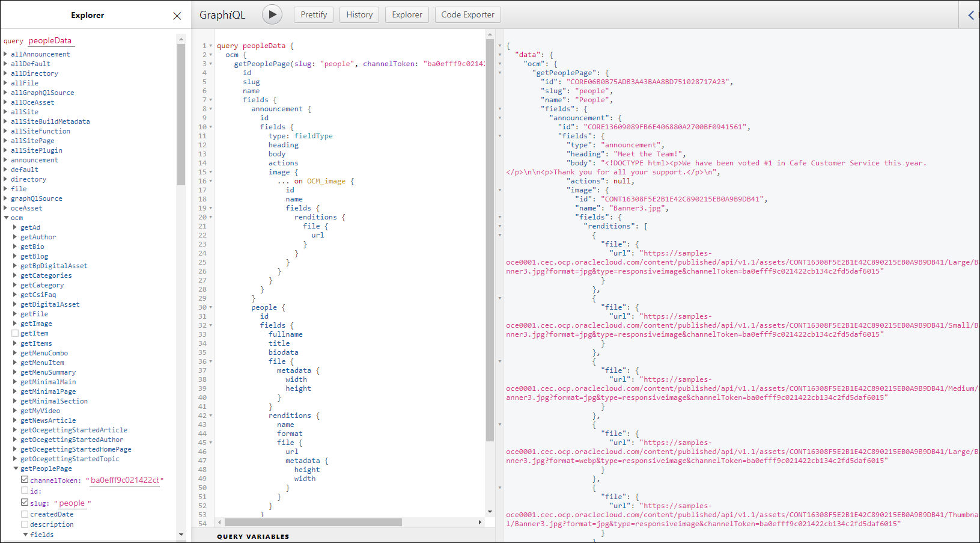The width and height of the screenshot is (980, 543).
Task: Disable the slug checkbox under getPeoplePage
Action: (25, 503)
